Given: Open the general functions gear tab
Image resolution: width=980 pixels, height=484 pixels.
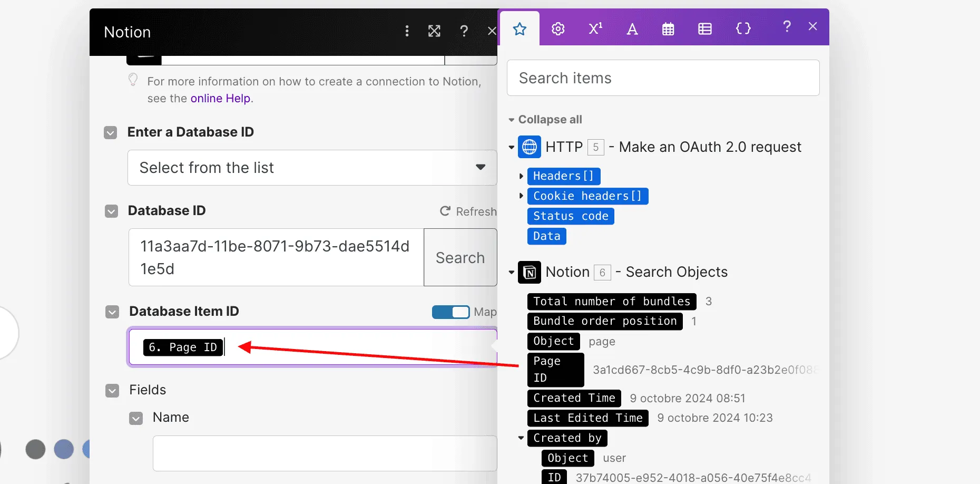Looking at the screenshot, I should (558, 29).
